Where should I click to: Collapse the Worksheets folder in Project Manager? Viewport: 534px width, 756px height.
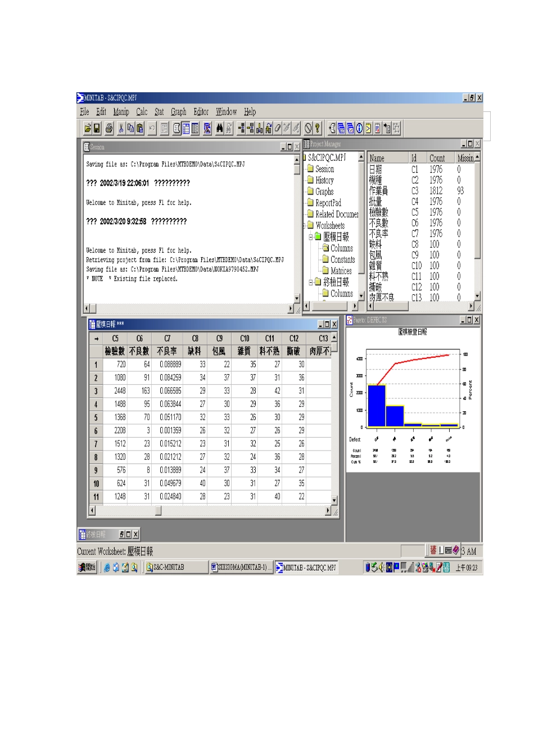305,226
